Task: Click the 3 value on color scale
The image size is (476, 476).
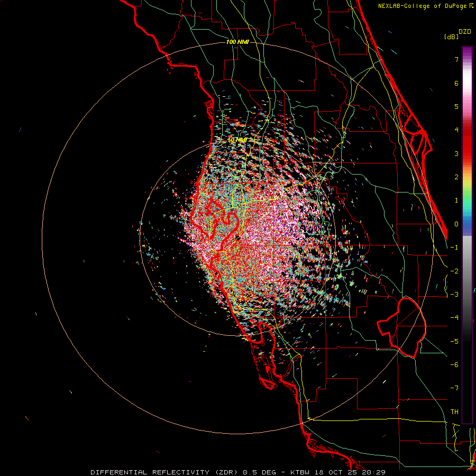Action: [x=456, y=153]
